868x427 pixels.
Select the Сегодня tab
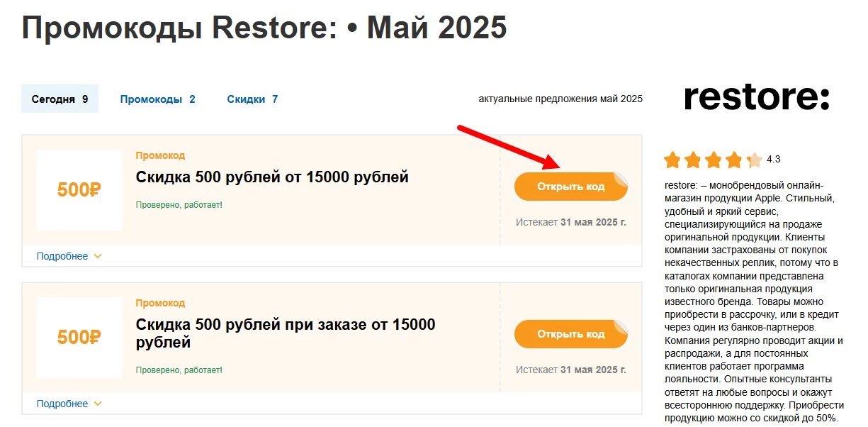tap(60, 99)
